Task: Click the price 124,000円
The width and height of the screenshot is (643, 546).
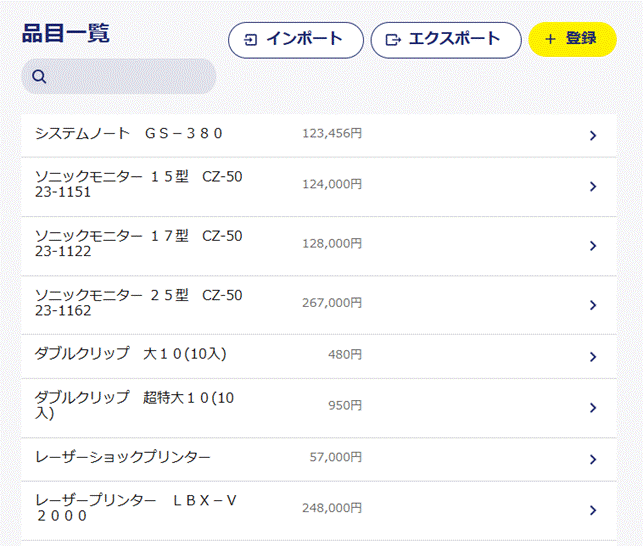Action: 332,184
